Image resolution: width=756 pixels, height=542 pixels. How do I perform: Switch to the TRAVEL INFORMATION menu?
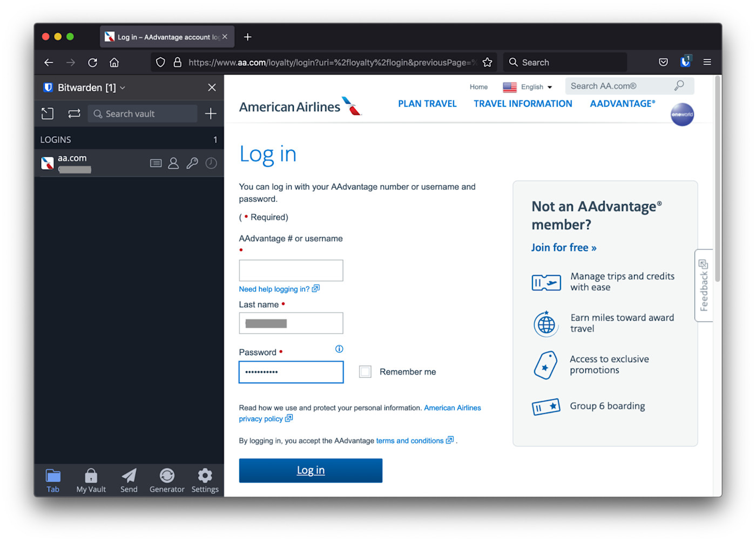point(522,103)
